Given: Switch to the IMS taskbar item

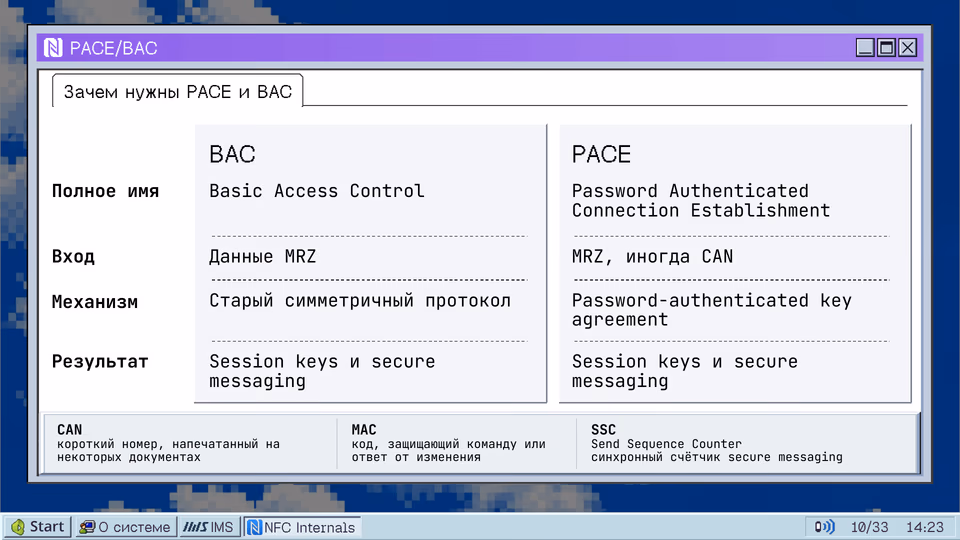Looking at the screenshot, I should (x=209, y=527).
